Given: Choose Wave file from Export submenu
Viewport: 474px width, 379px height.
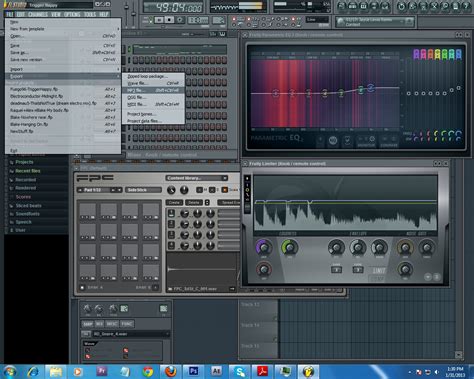Looking at the screenshot, I should [x=153, y=83].
